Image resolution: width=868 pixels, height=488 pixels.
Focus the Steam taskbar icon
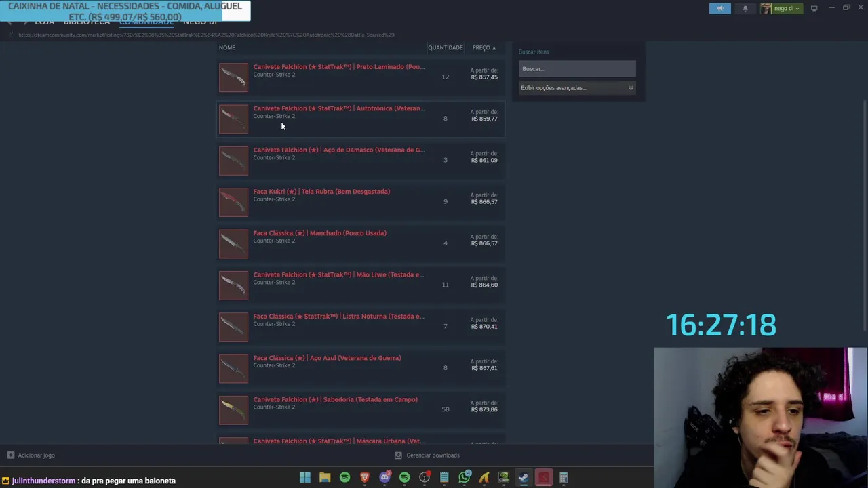524,478
